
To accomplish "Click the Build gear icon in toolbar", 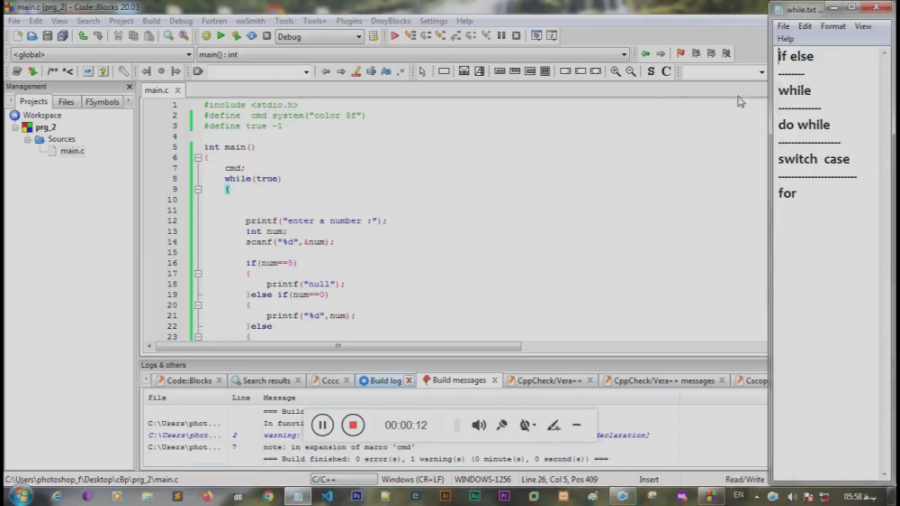I will (x=206, y=36).
